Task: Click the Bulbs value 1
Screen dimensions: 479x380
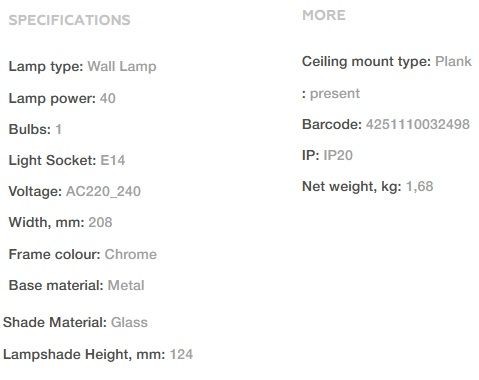Action: point(58,129)
